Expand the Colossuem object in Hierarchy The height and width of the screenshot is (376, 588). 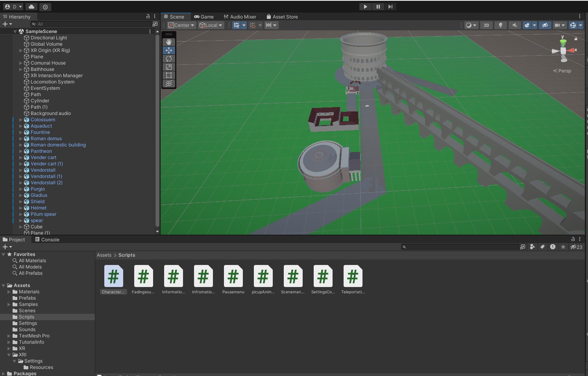pyautogui.click(x=21, y=120)
